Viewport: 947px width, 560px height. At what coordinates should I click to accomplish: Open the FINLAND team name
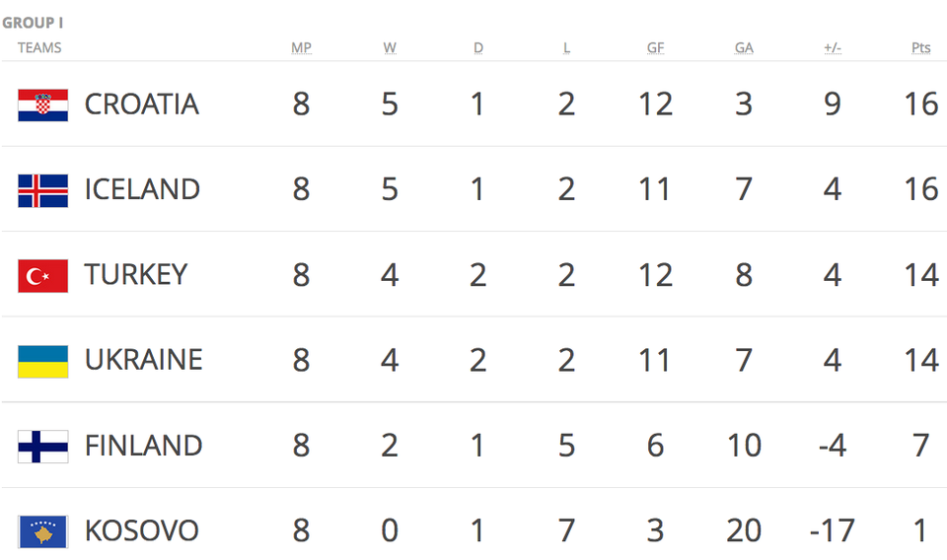143,446
